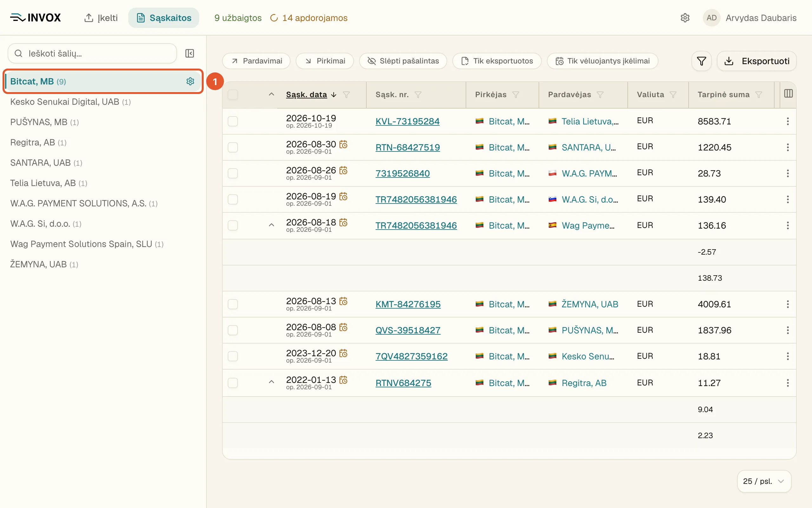Collapse the sidebar panel icon
The width and height of the screenshot is (812, 508).
pos(190,53)
